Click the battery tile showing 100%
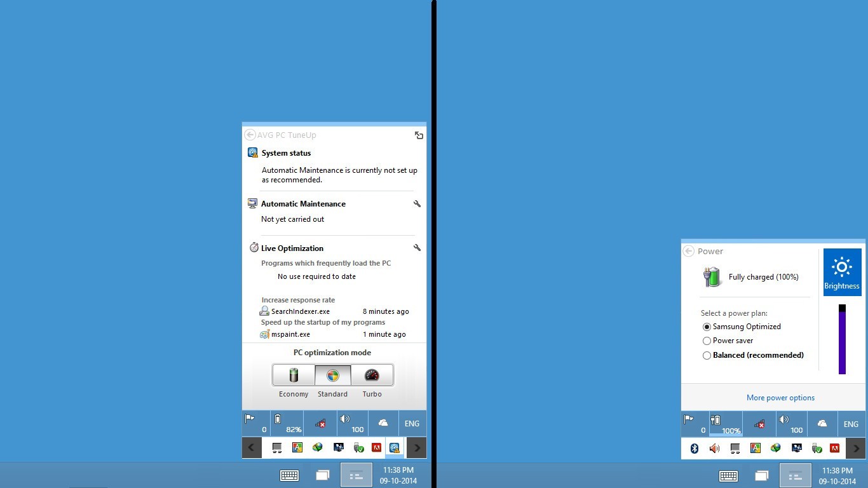This screenshot has width=868, height=488. click(x=725, y=423)
